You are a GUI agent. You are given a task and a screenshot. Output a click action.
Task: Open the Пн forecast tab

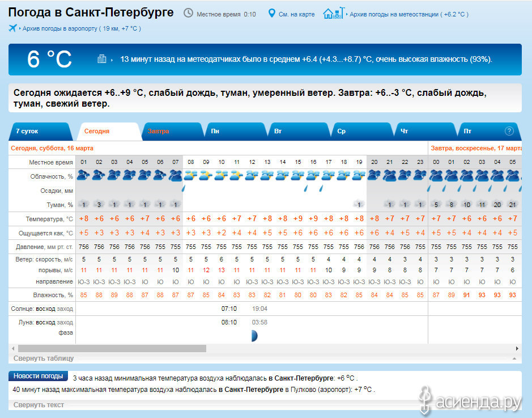236,132
